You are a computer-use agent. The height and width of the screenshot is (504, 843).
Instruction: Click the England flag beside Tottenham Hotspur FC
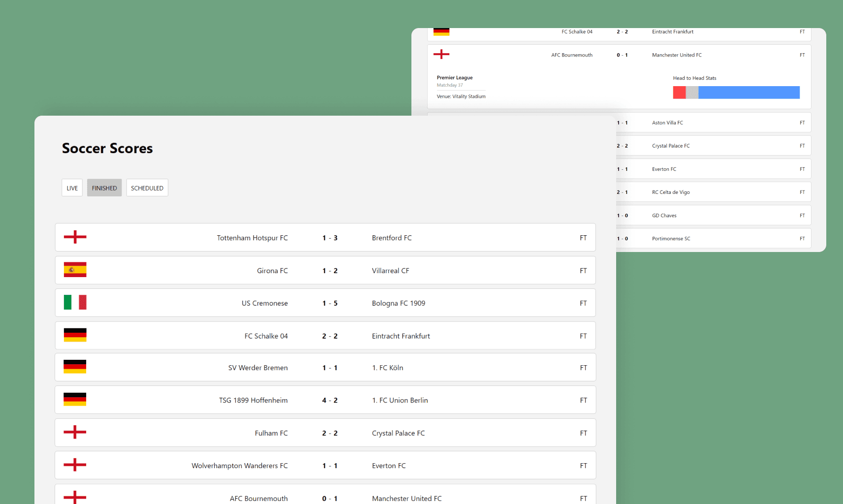(75, 237)
